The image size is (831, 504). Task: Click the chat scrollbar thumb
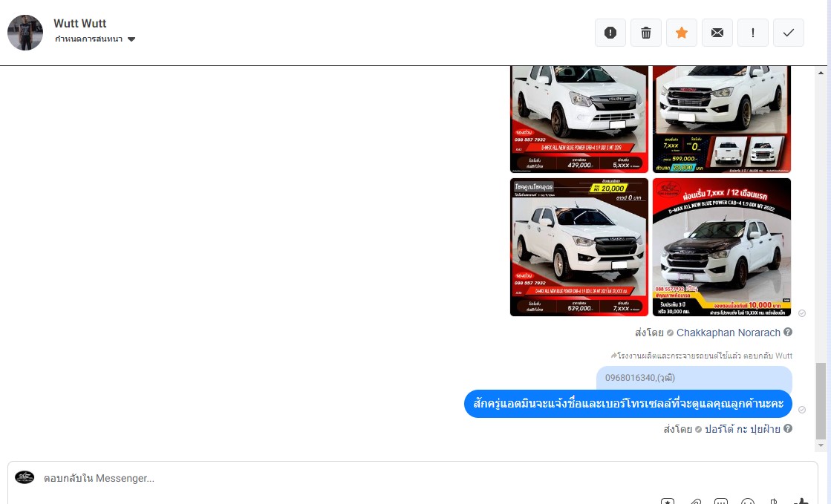[821, 401]
